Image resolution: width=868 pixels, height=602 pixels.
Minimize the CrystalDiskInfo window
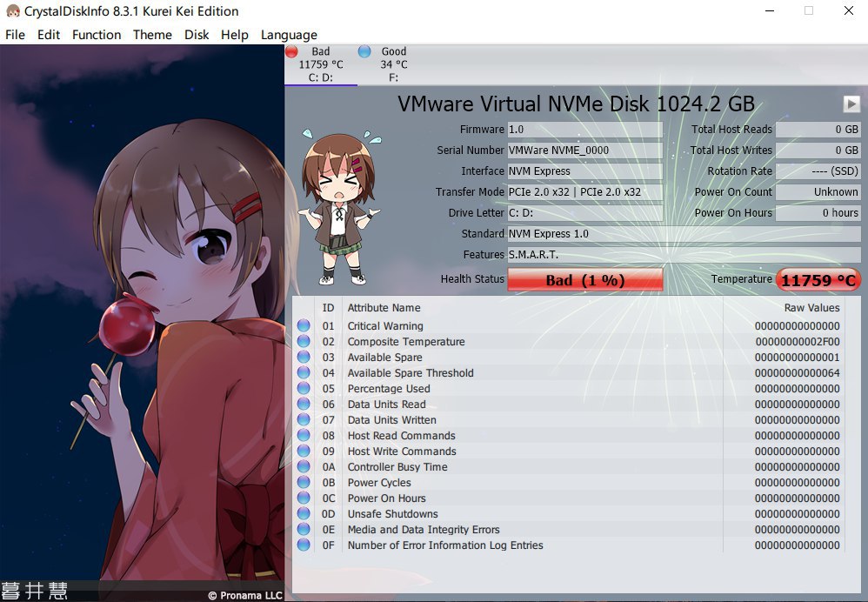pyautogui.click(x=770, y=10)
